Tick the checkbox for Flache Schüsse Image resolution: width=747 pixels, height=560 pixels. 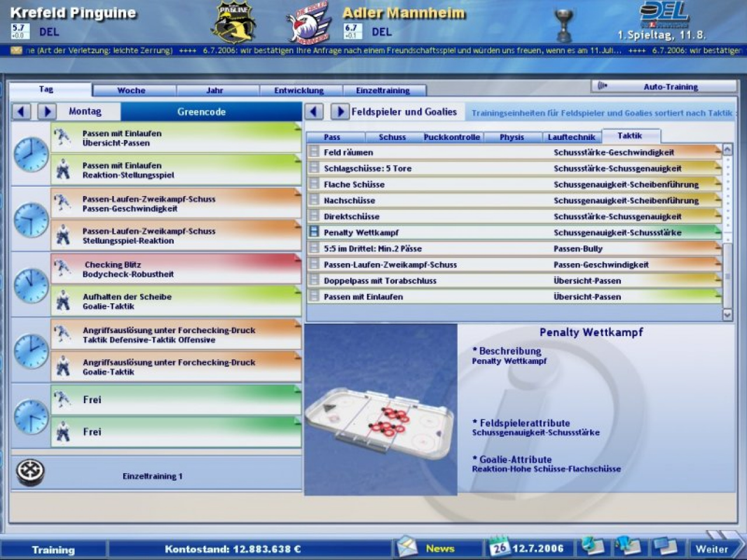point(314,184)
